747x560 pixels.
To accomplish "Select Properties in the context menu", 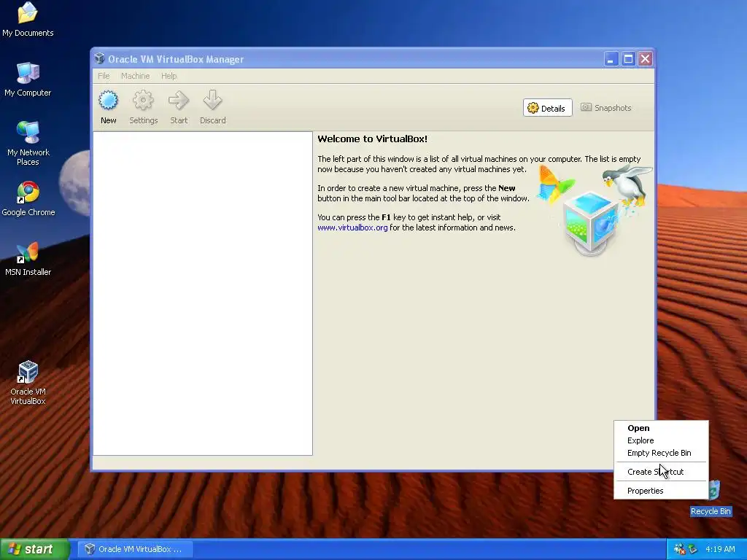I will pyautogui.click(x=661, y=491).
